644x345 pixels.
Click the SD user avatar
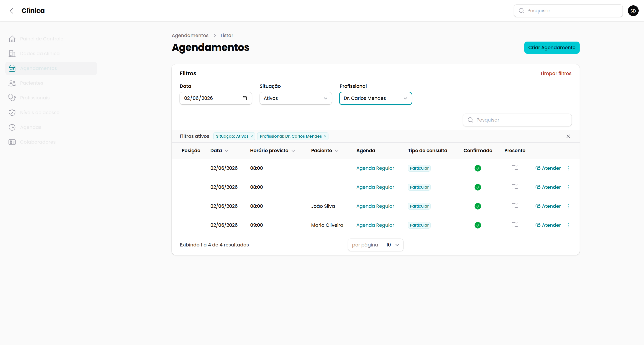(x=633, y=11)
